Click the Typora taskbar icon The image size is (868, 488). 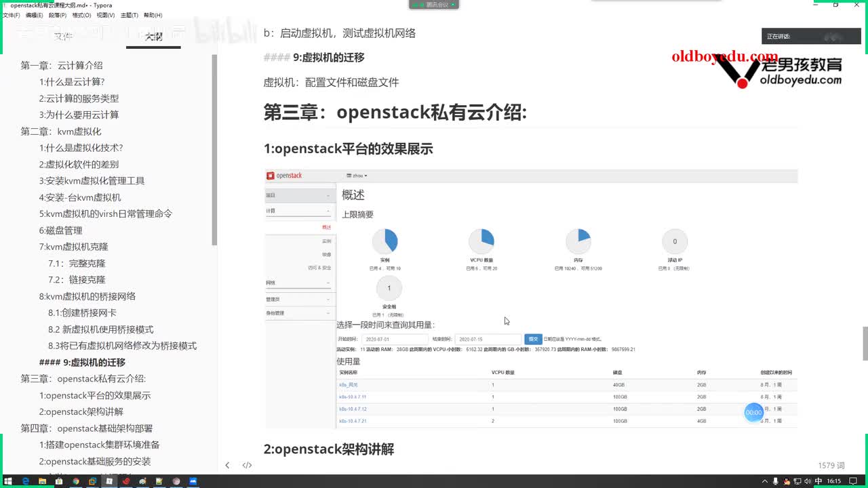pyautogui.click(x=109, y=481)
